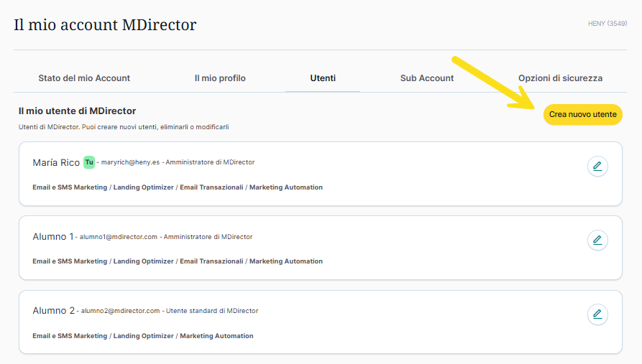Click the HENY (3549) account label

(607, 24)
